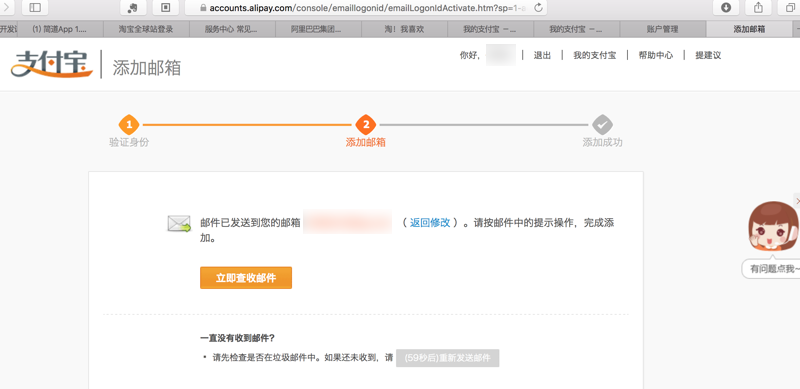Screen dimensions: 800x389
Task: Open 我的支付宝 in the header nav
Action: (x=594, y=55)
